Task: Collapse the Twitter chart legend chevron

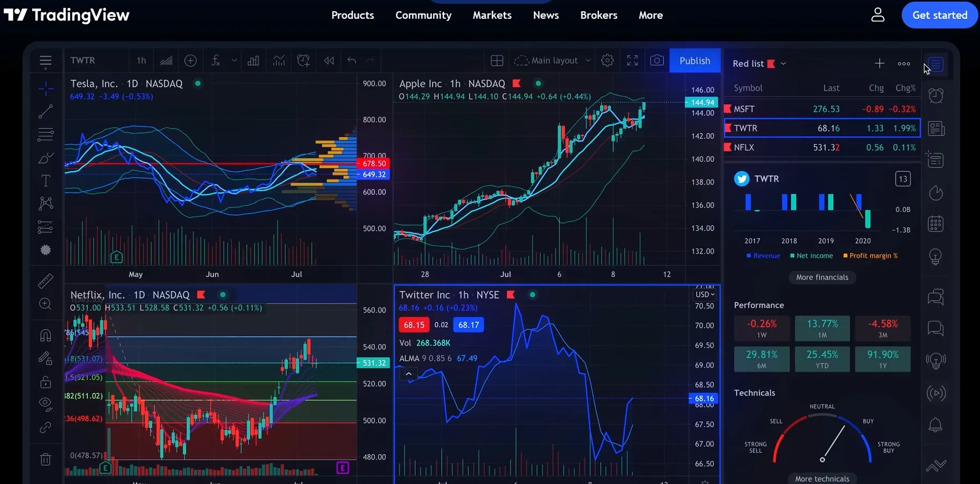Action: point(409,374)
